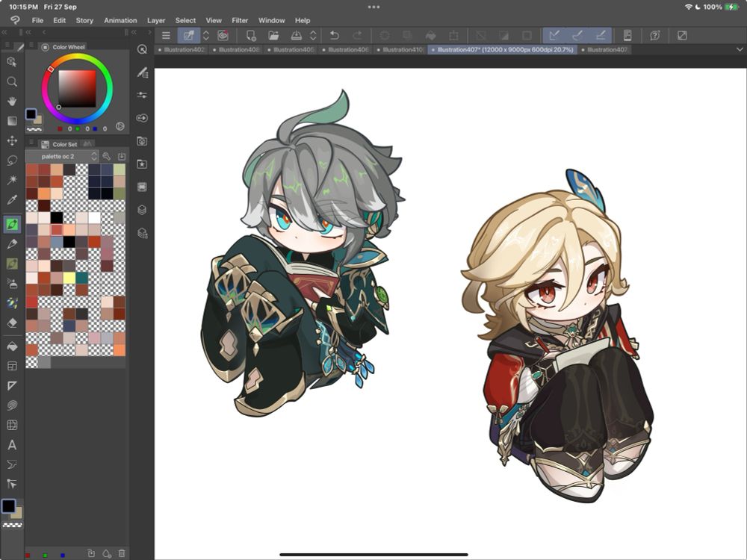Image resolution: width=747 pixels, height=560 pixels.
Task: Select the Hand move tool
Action: (x=12, y=101)
